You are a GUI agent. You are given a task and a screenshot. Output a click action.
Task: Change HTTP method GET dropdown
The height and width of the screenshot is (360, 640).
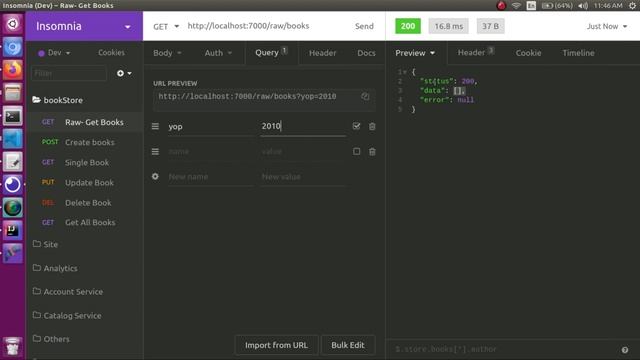tap(166, 27)
